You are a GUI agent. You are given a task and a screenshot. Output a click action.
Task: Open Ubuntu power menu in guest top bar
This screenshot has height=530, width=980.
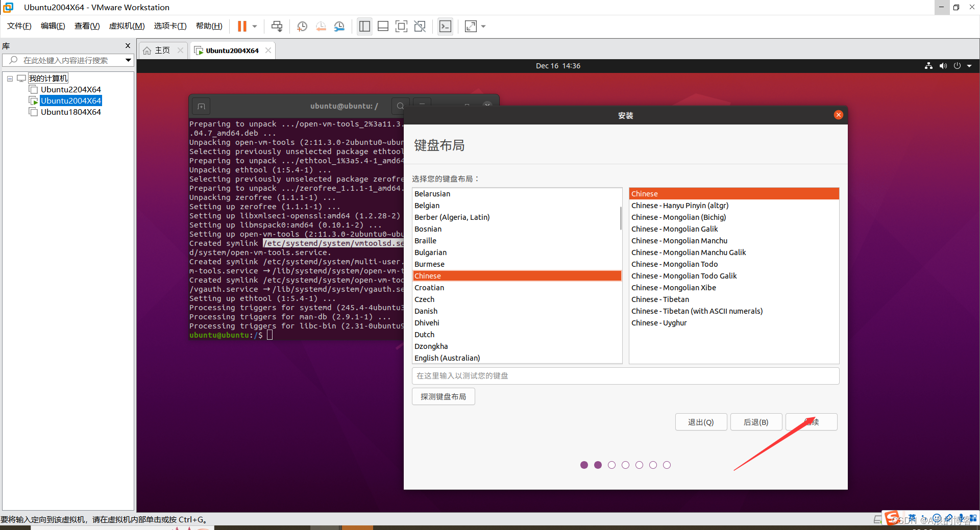pyautogui.click(x=958, y=66)
